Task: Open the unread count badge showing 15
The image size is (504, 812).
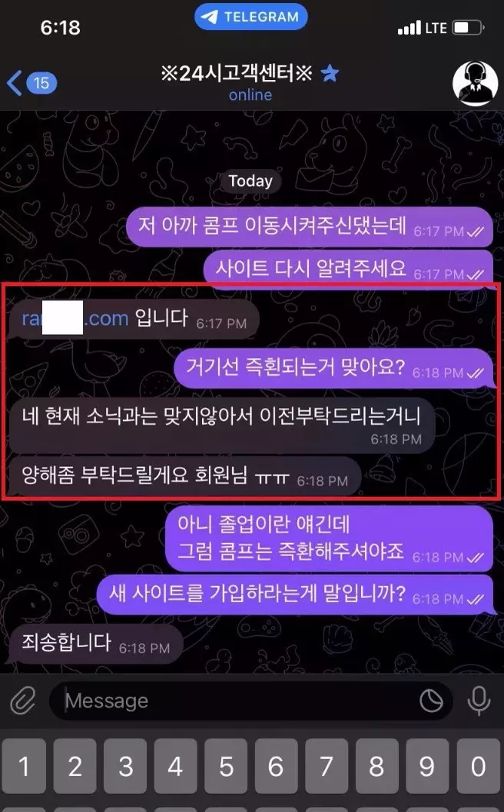Action: pyautogui.click(x=41, y=83)
